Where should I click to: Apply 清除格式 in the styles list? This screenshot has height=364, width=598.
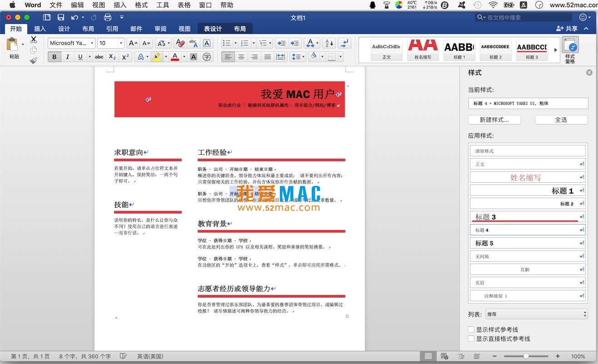pyautogui.click(x=528, y=151)
